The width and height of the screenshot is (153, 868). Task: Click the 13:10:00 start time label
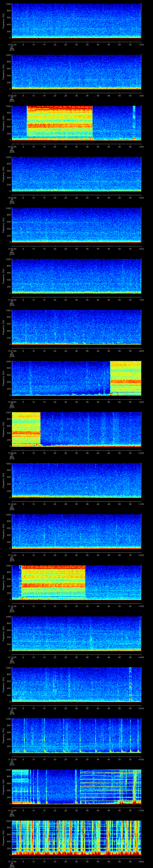click(x=12, y=504)
